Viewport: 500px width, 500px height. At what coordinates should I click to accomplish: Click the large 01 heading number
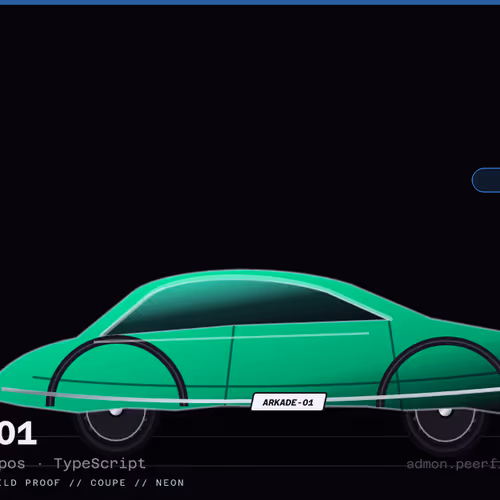[17, 433]
